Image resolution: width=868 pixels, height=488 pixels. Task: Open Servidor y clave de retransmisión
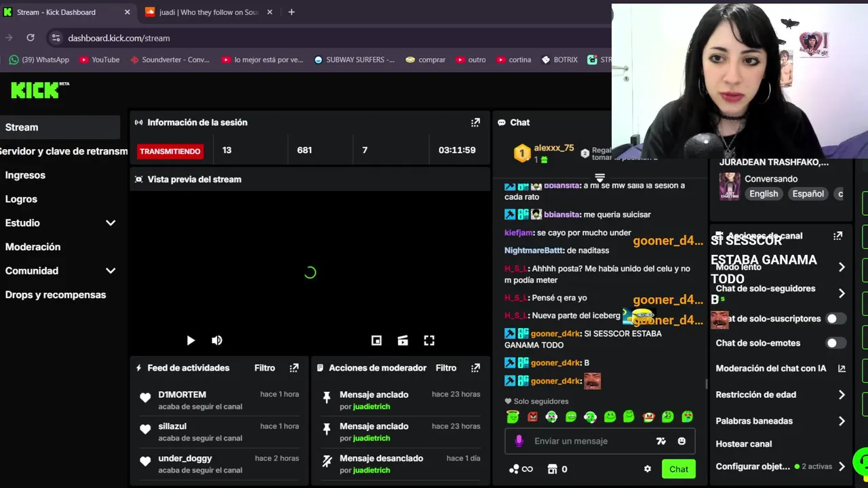64,151
